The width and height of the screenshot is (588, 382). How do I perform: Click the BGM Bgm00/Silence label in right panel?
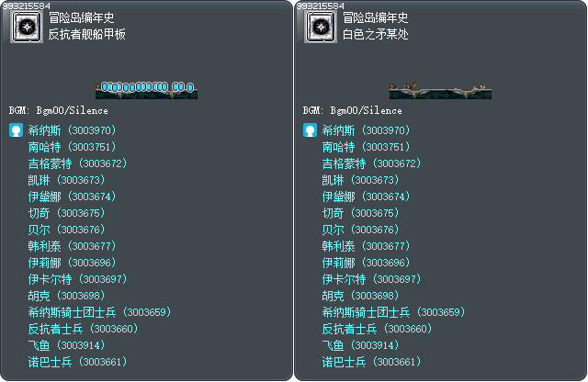[353, 110]
